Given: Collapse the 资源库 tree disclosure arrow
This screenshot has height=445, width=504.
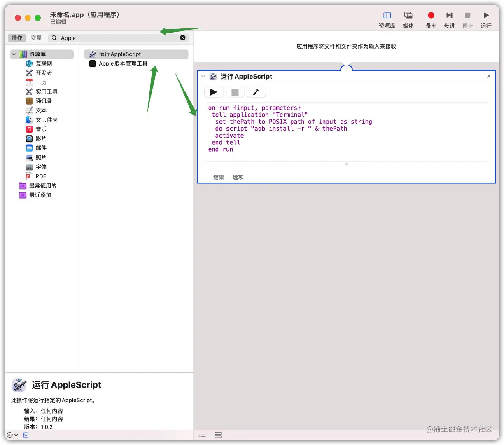Looking at the screenshot, I should [14, 54].
